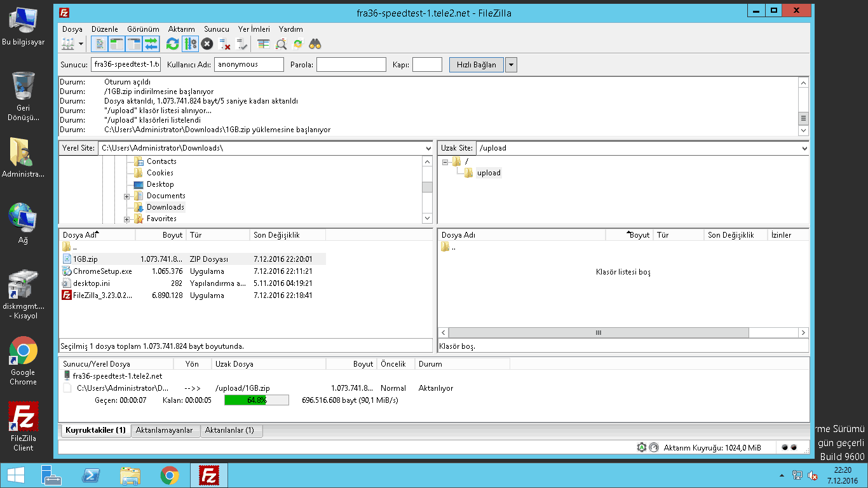Viewport: 868px width, 488px height.
Task: Select the Downloads folder in local tree
Action: pyautogui.click(x=165, y=207)
